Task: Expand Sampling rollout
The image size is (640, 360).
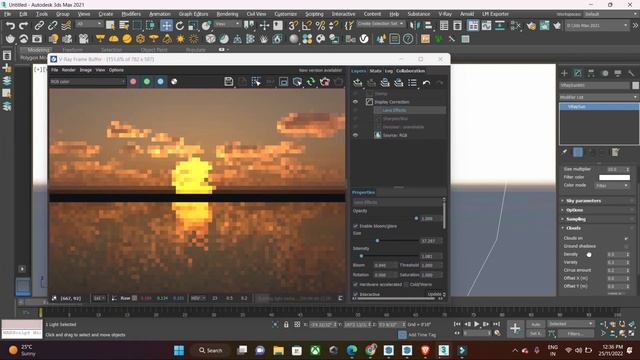Action: (576, 219)
